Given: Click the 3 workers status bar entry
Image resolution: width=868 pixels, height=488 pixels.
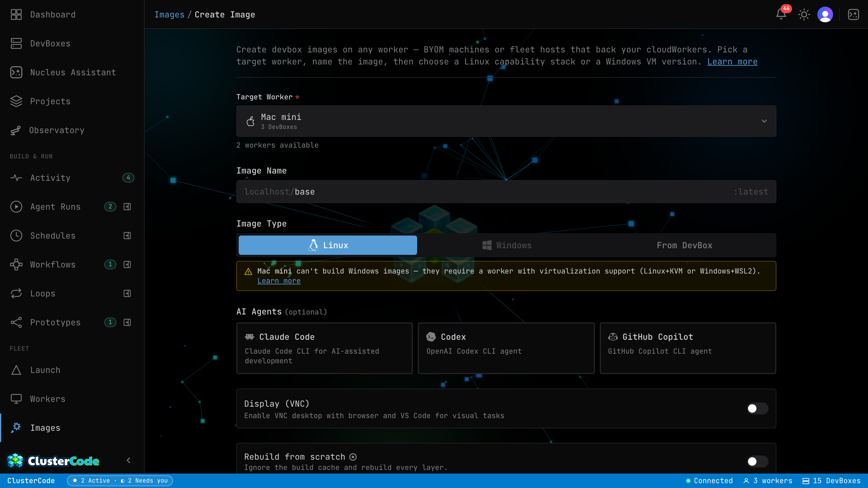Looking at the screenshot, I should click(x=768, y=480).
